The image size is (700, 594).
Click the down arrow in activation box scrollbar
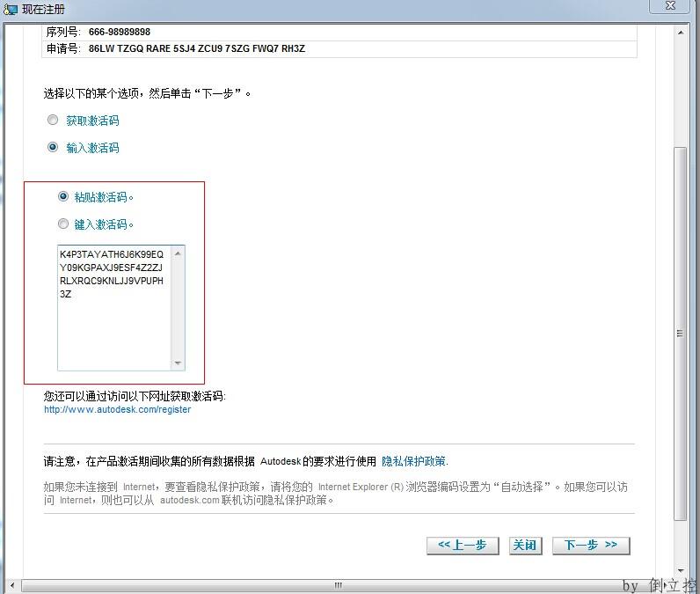click(x=178, y=363)
